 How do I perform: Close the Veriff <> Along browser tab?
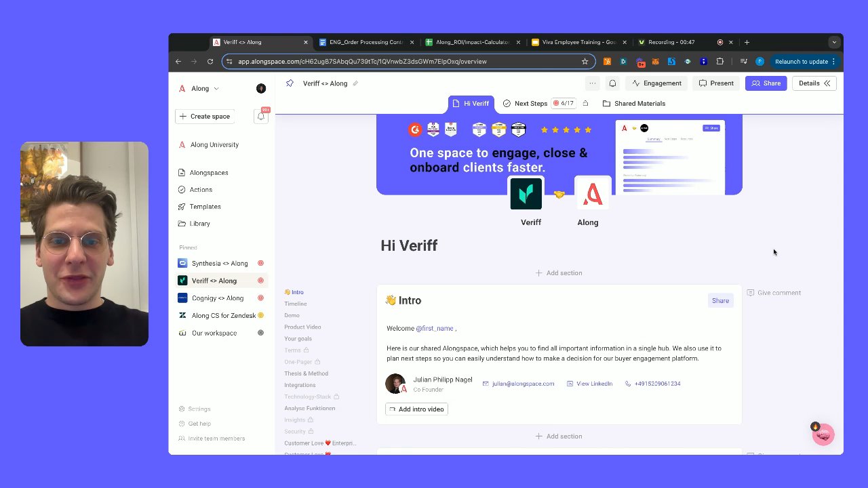point(305,42)
